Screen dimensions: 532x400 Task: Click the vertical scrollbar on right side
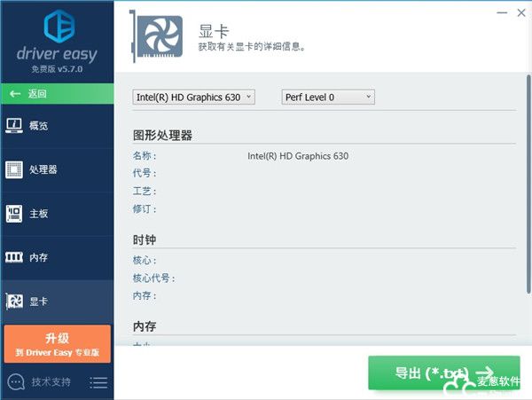click(x=528, y=184)
